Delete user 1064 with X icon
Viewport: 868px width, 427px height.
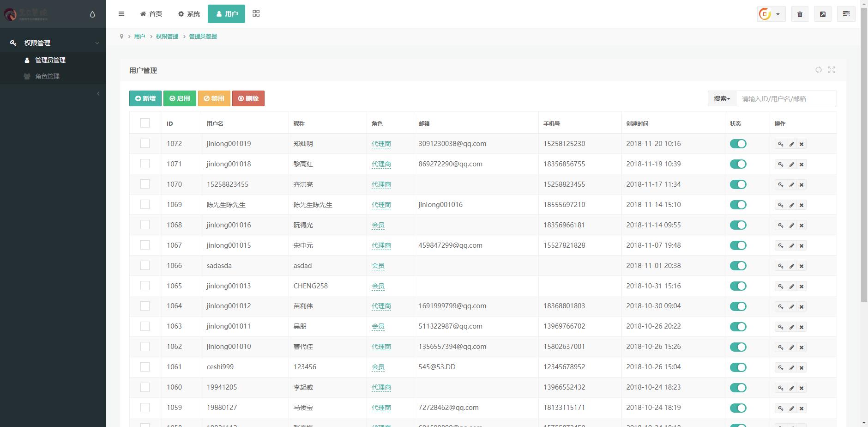pos(802,307)
